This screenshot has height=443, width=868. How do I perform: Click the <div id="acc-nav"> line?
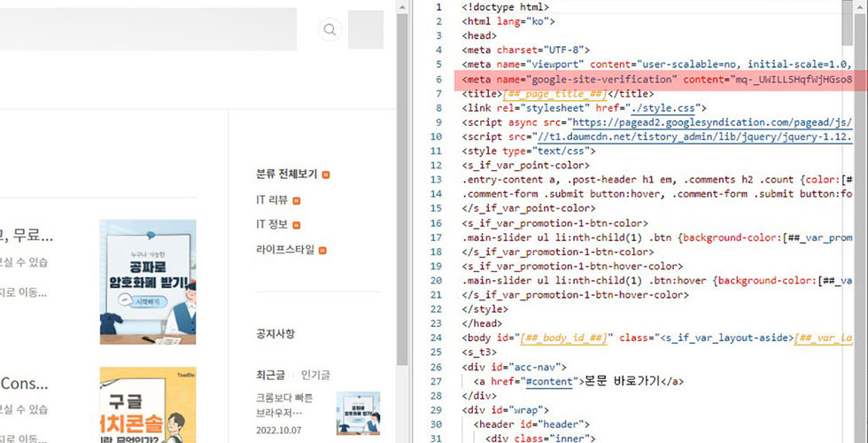coord(515,367)
